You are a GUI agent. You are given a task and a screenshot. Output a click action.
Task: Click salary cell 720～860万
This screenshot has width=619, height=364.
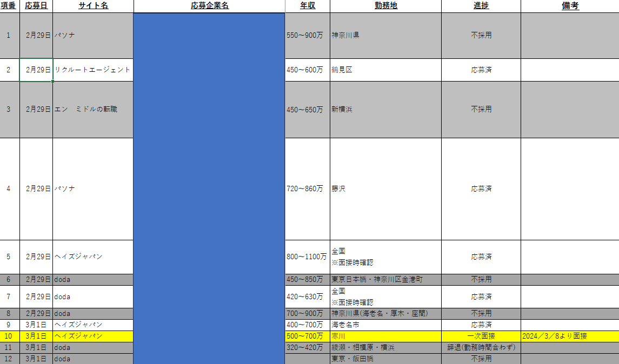pos(308,189)
